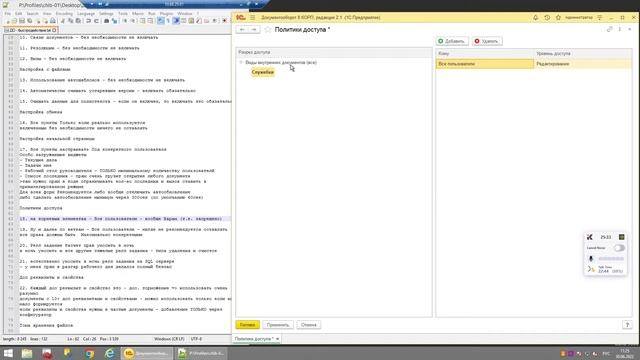Click the Find binoculars icon in Notepad++

pos(107,21)
